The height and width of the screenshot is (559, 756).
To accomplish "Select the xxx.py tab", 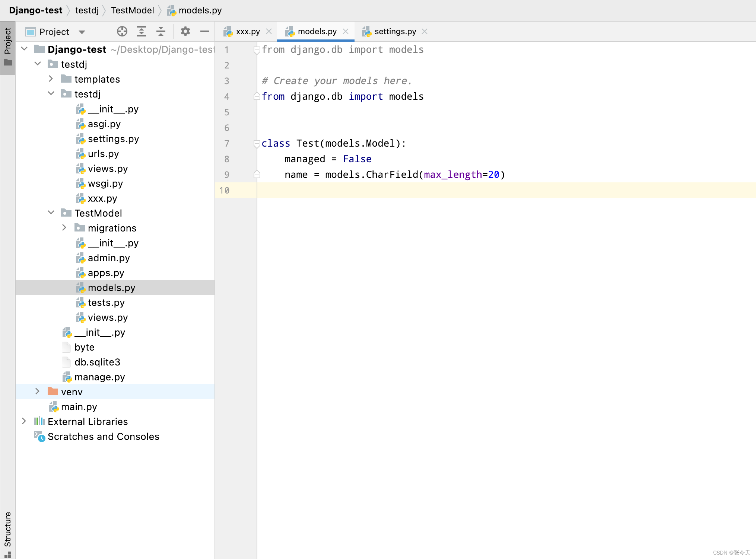I will coord(243,31).
